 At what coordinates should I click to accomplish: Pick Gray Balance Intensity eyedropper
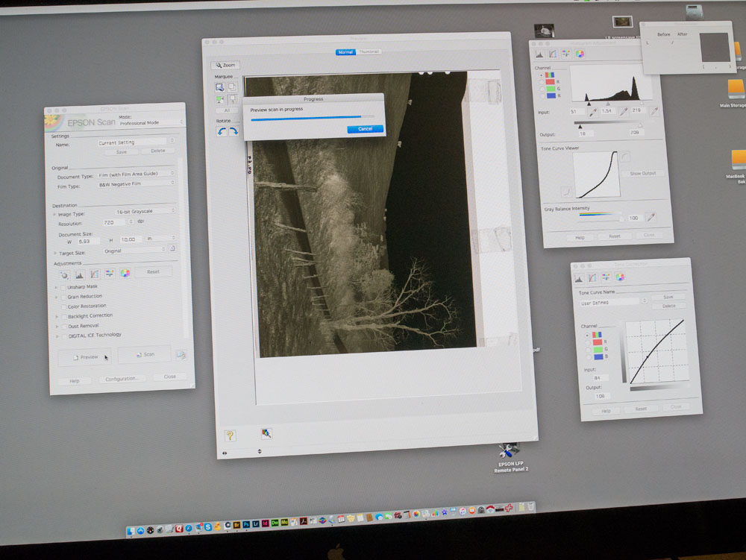pos(651,217)
